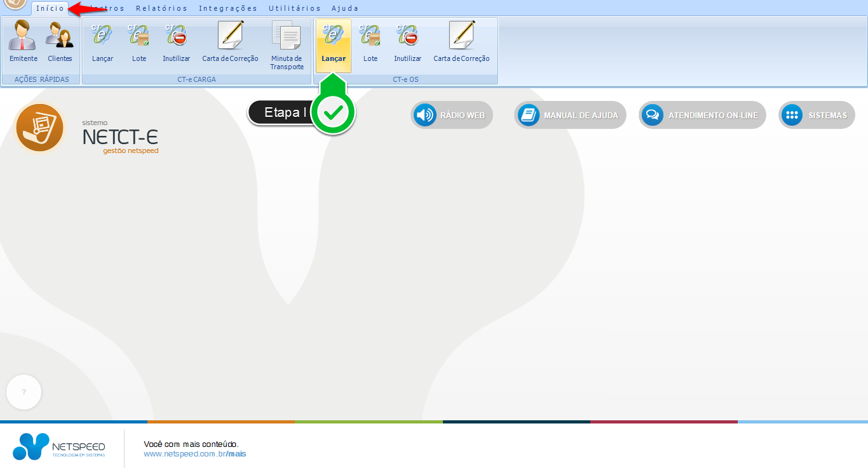Switch to the Início ribbon tab
The image size is (868, 473).
point(50,8)
